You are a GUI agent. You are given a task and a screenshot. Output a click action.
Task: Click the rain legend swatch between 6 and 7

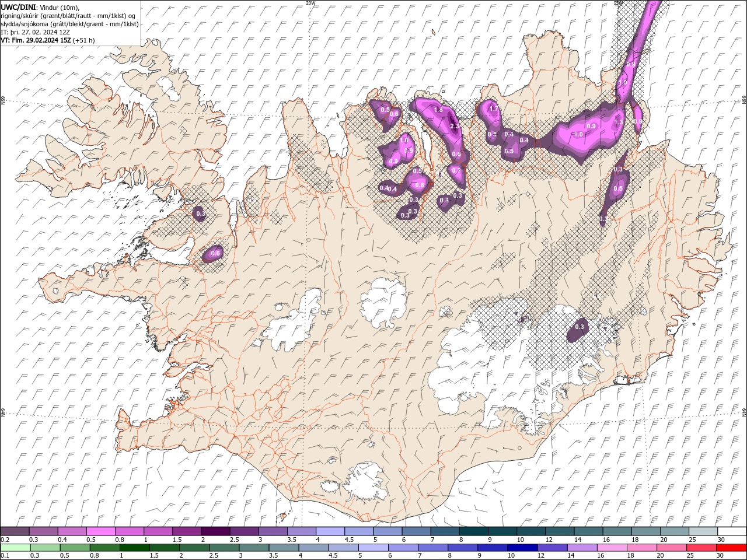click(x=403, y=548)
